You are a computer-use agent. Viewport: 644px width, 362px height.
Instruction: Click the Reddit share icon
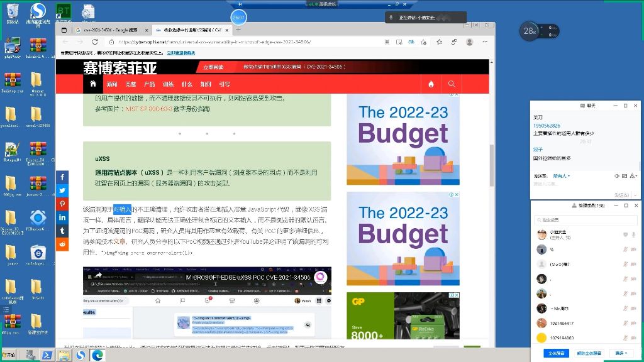click(62, 244)
